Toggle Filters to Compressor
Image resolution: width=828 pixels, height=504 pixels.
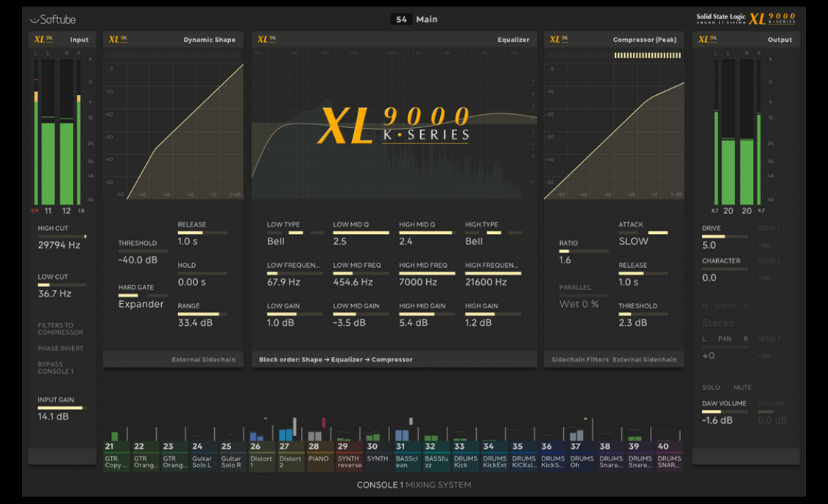click(x=60, y=329)
